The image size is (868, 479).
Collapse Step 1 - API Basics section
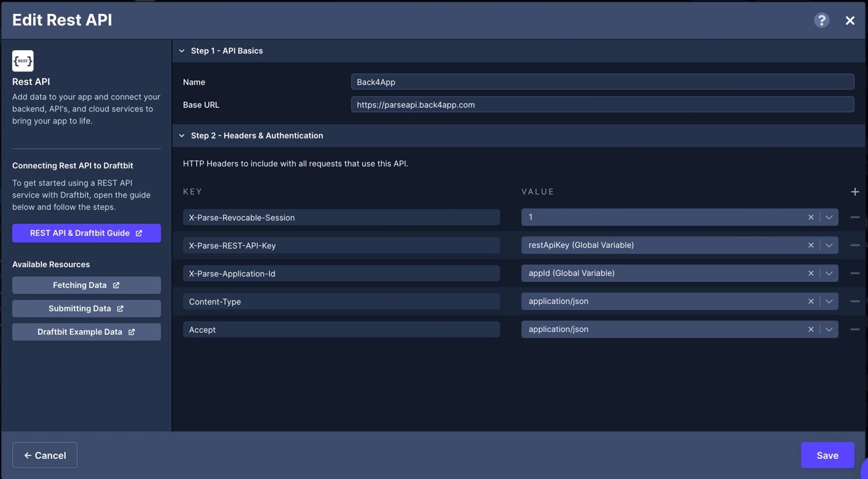click(x=182, y=51)
